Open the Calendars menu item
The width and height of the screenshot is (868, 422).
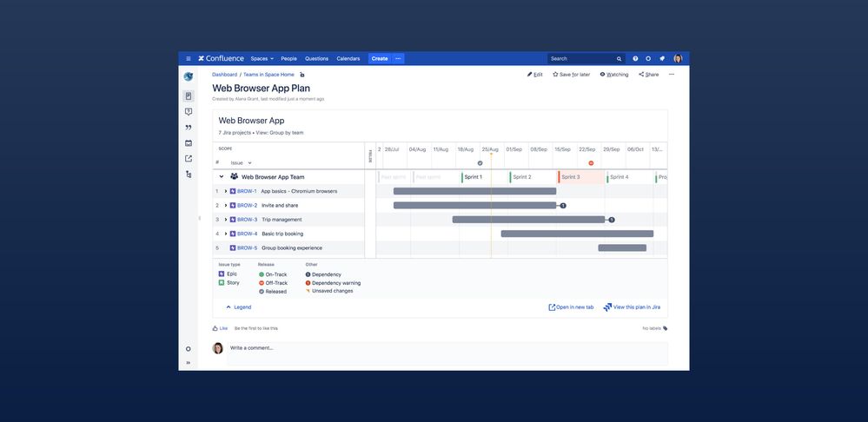click(x=348, y=59)
